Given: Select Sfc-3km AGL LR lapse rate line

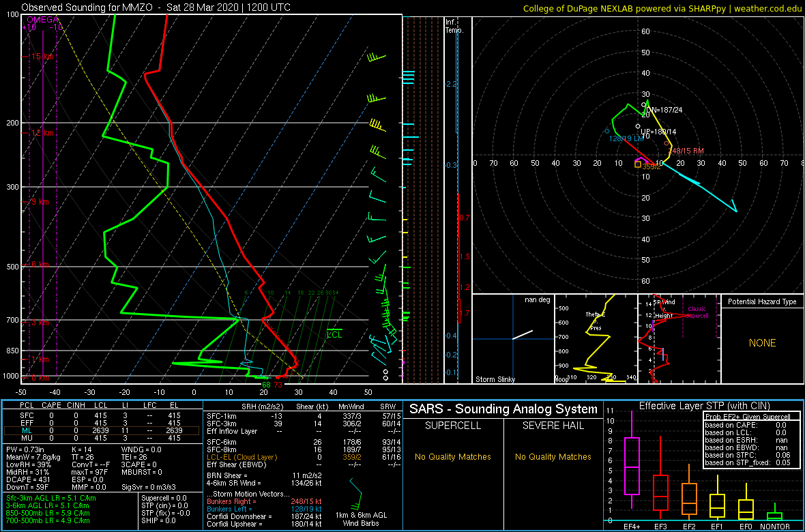Looking at the screenshot, I should click(50, 498).
